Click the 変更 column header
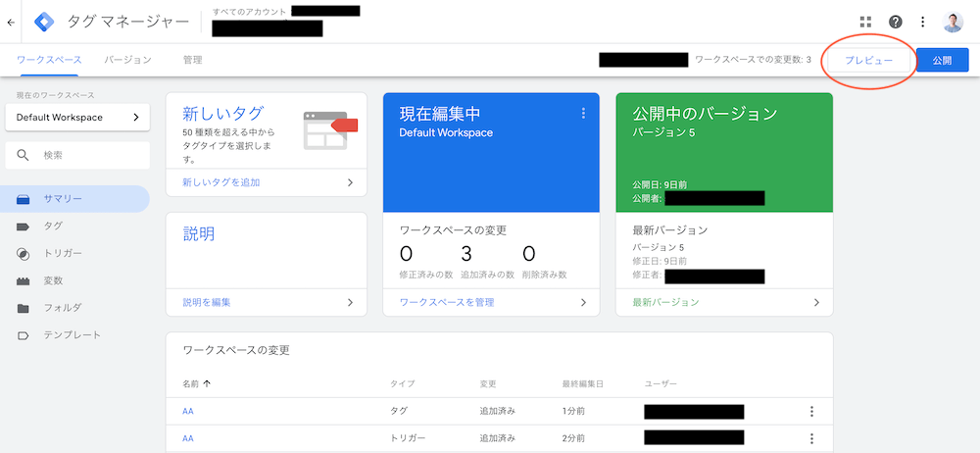Image resolution: width=980 pixels, height=453 pixels. (x=487, y=383)
